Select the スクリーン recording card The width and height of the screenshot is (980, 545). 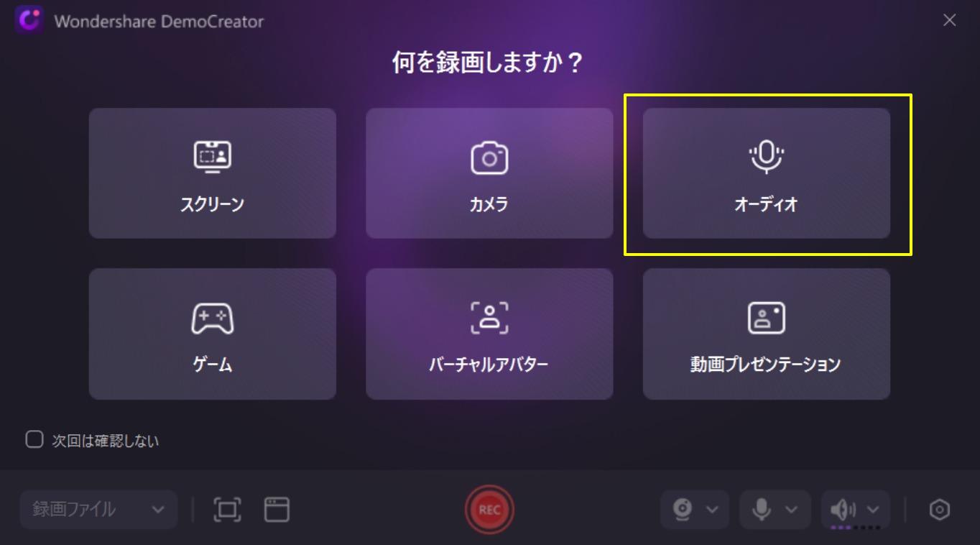(x=212, y=173)
